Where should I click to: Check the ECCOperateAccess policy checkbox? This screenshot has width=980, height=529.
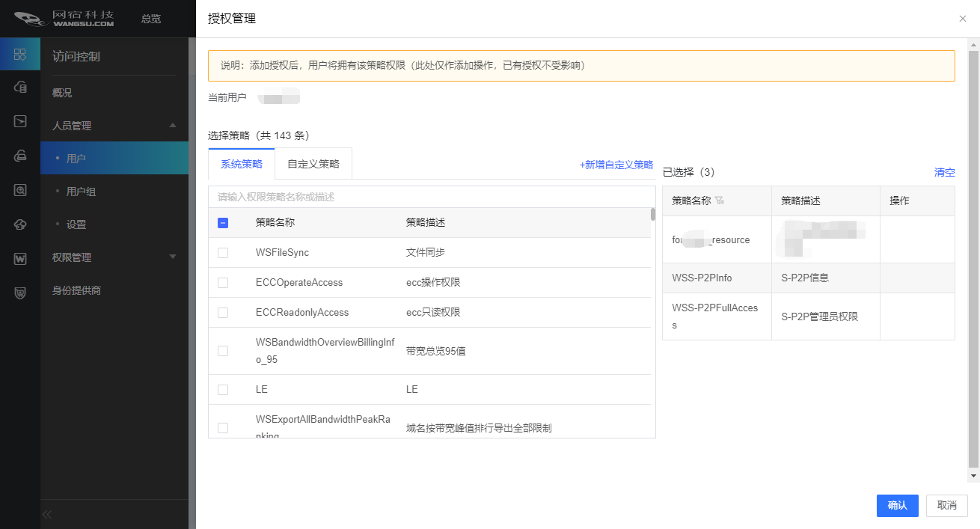pyautogui.click(x=223, y=283)
